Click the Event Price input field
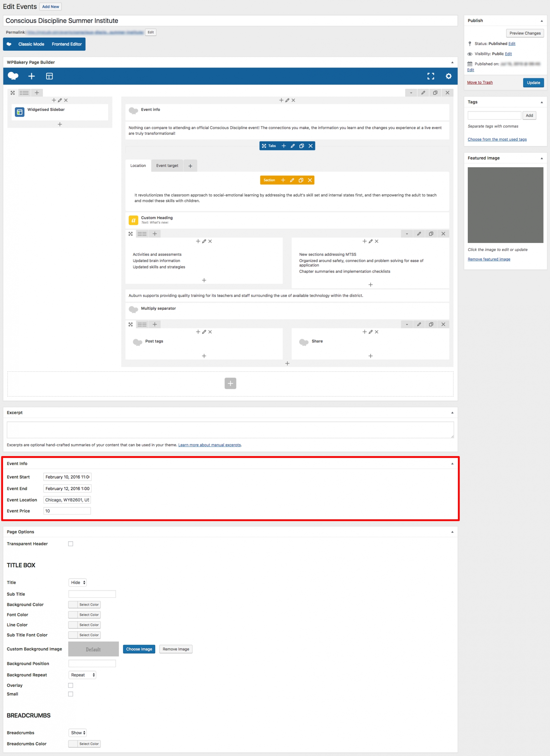 67,511
